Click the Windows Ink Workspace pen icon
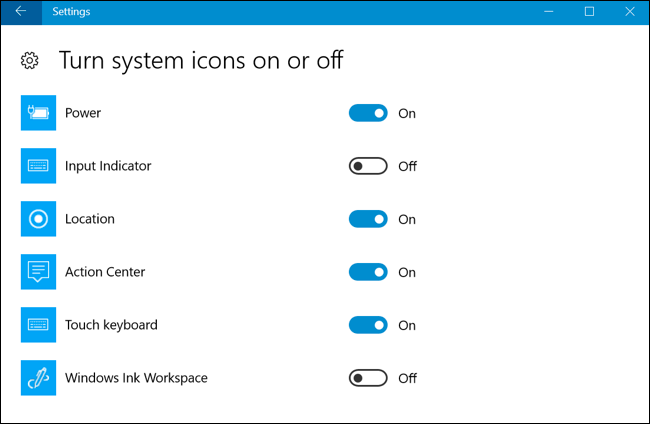Image resolution: width=650 pixels, height=424 pixels. [40, 378]
